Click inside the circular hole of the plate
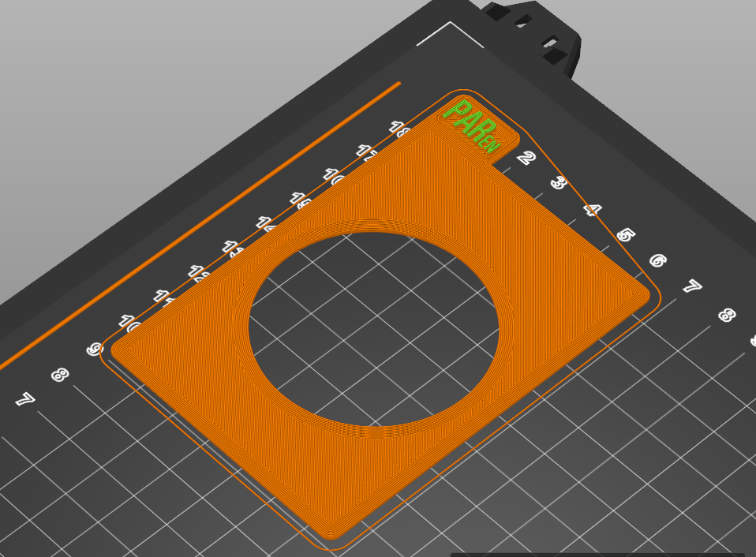The height and width of the screenshot is (557, 756). (374, 329)
